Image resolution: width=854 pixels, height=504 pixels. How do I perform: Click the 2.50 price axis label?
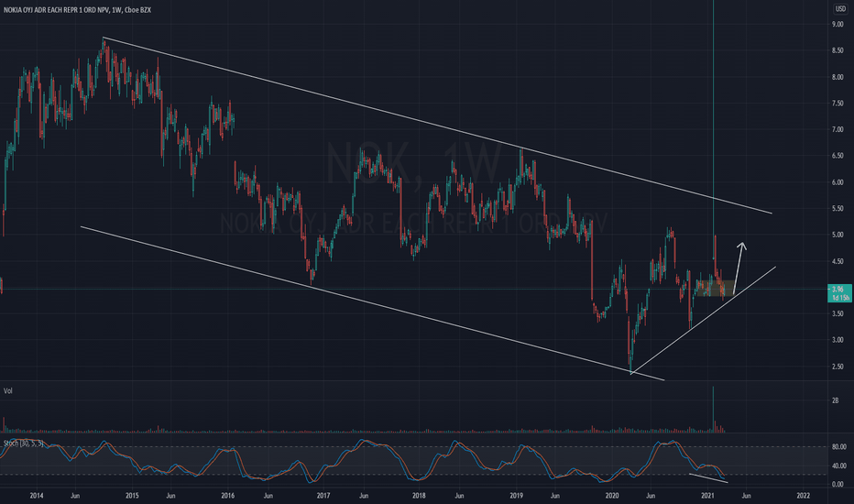point(838,367)
